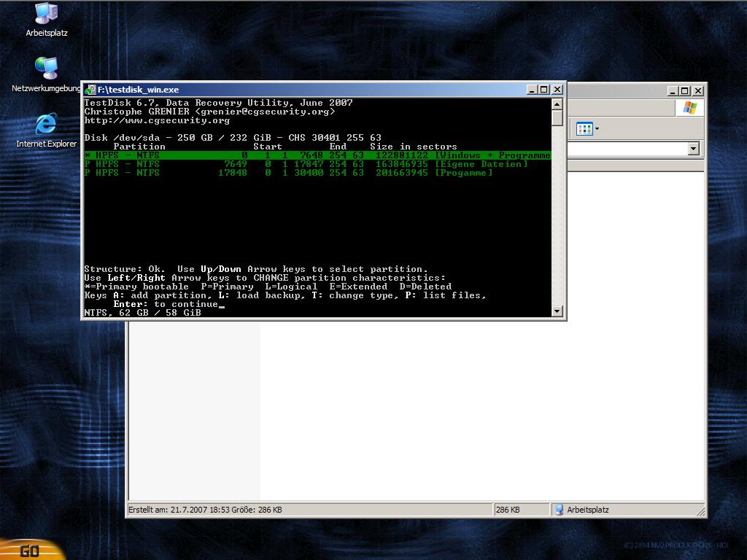Minimize the background Explorer window
The width and height of the screenshot is (747, 560).
click(673, 91)
